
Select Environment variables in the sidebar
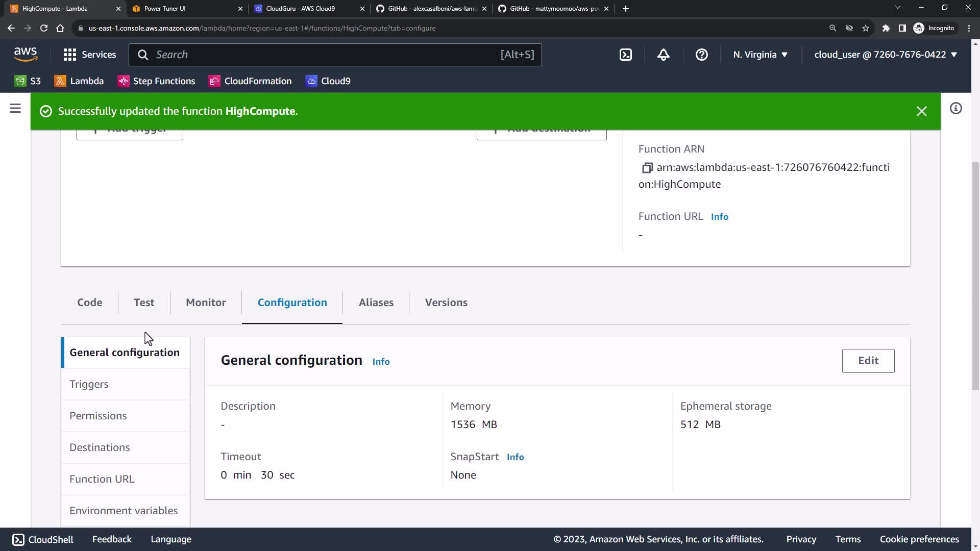pos(124,511)
